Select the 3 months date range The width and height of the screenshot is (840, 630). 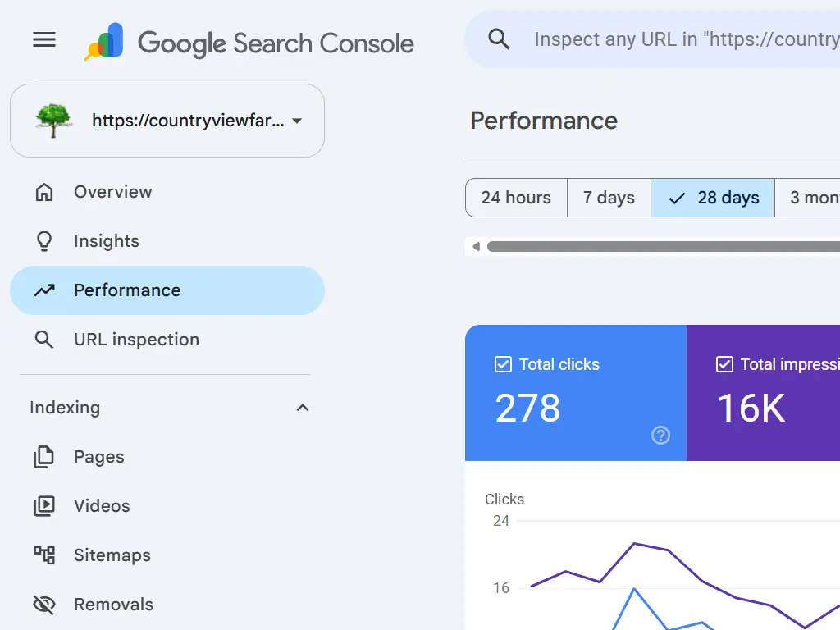807,198
